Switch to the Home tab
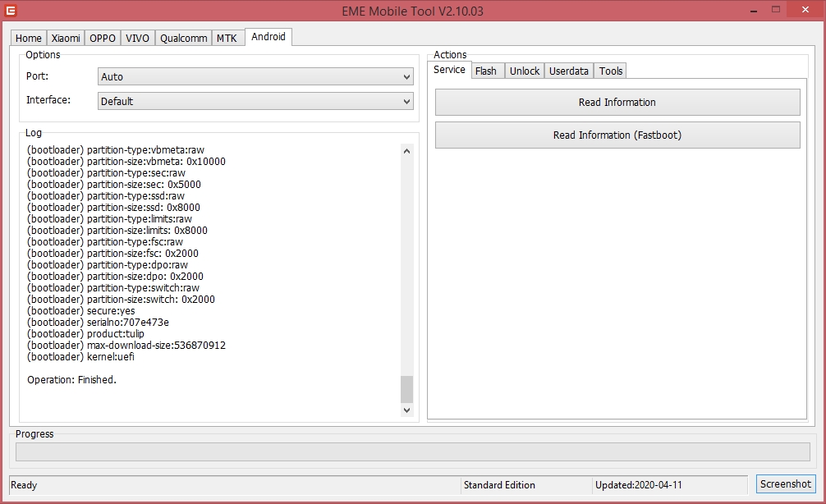The width and height of the screenshot is (826, 504). pos(29,38)
